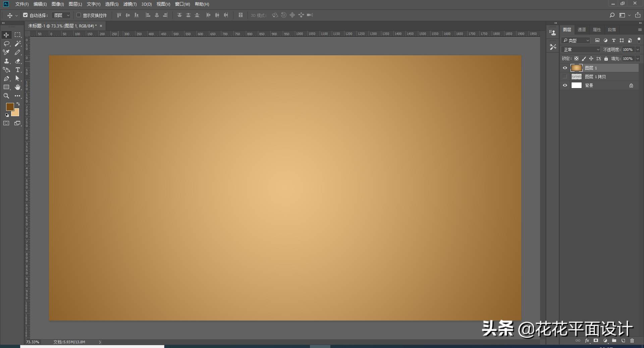The width and height of the screenshot is (644, 348).
Task: Open the 图像(I) menu
Action: pyautogui.click(x=58, y=4)
